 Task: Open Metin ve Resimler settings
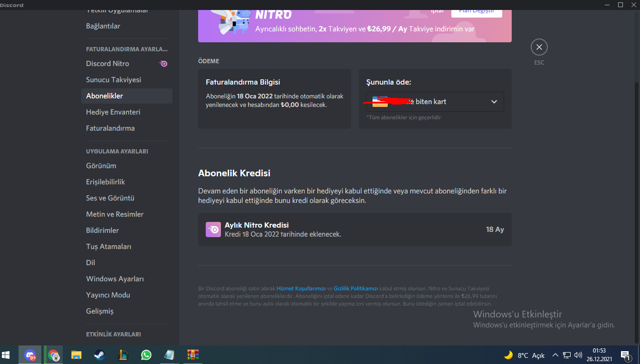[127, 214]
